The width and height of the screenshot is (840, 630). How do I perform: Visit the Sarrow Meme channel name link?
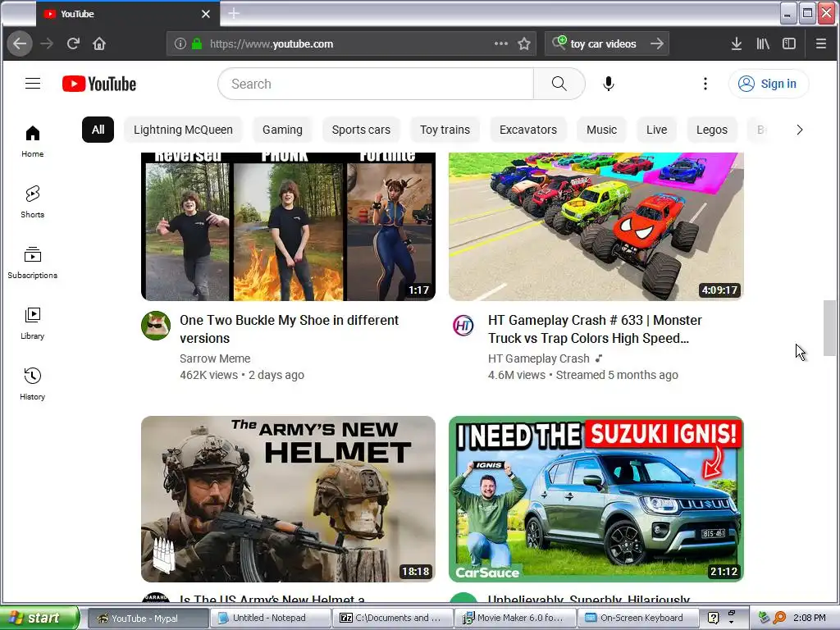215,358
